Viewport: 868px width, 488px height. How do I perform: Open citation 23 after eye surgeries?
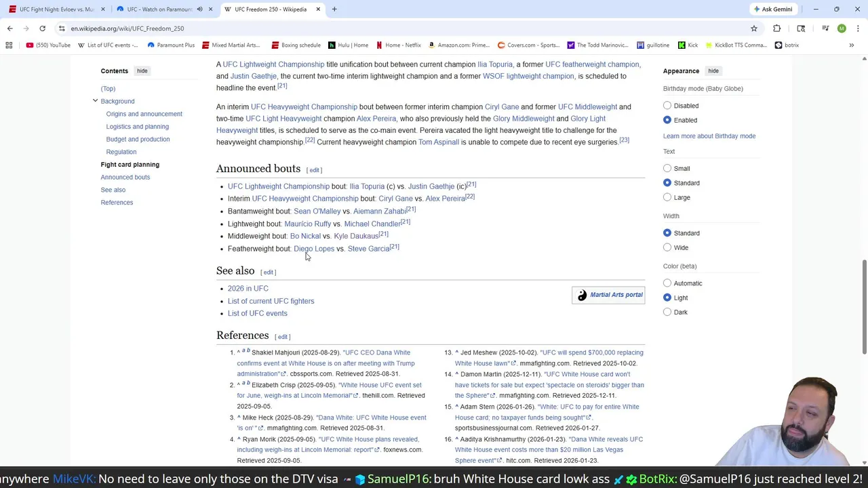[624, 140]
